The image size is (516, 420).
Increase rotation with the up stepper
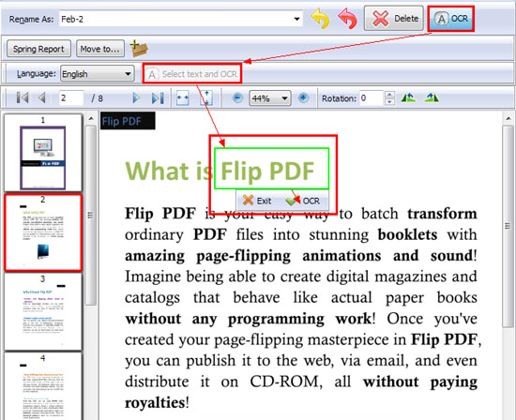coord(389,95)
